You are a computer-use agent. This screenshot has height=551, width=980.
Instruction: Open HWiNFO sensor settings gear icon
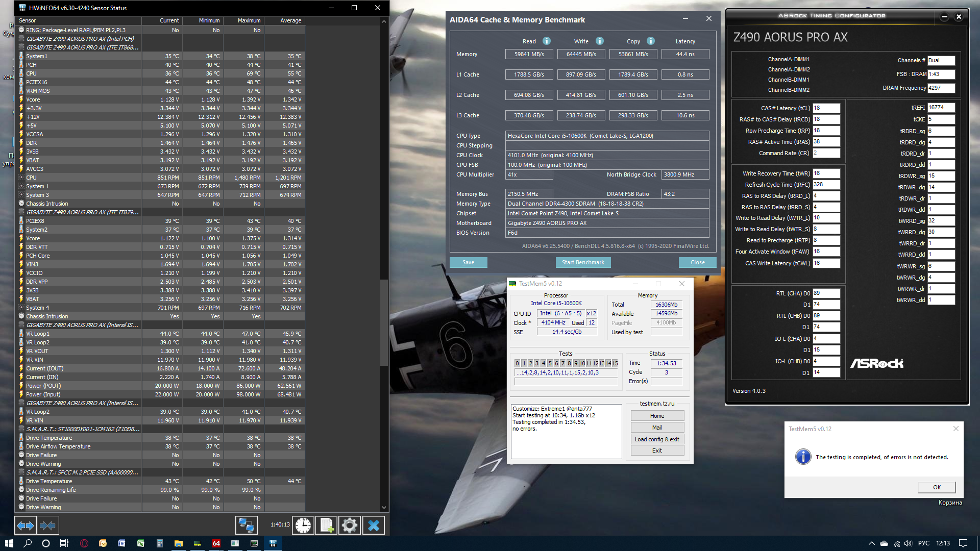pyautogui.click(x=350, y=525)
